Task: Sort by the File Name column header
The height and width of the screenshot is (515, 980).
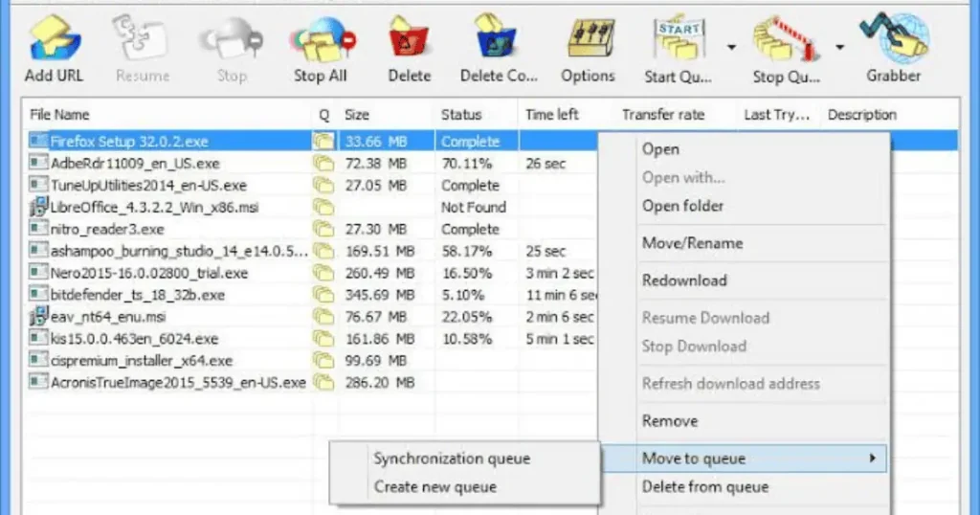Action: coord(59,115)
